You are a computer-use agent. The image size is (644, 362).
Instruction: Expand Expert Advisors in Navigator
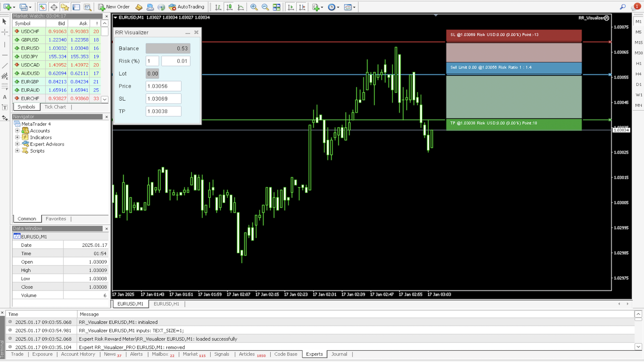(17, 144)
